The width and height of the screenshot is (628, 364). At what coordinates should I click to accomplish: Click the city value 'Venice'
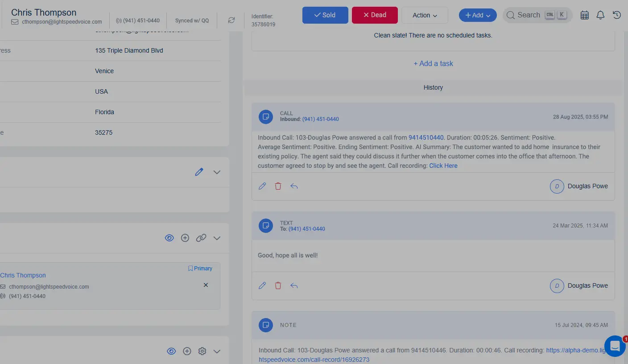[x=104, y=71]
